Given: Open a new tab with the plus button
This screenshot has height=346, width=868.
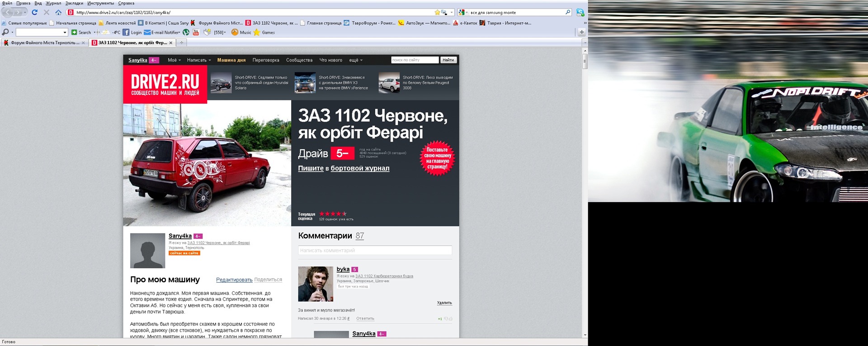Looking at the screenshot, I should [x=181, y=43].
